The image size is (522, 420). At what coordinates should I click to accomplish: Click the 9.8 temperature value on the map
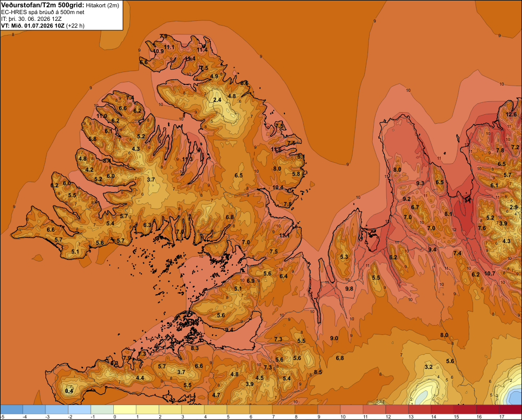click(349, 289)
